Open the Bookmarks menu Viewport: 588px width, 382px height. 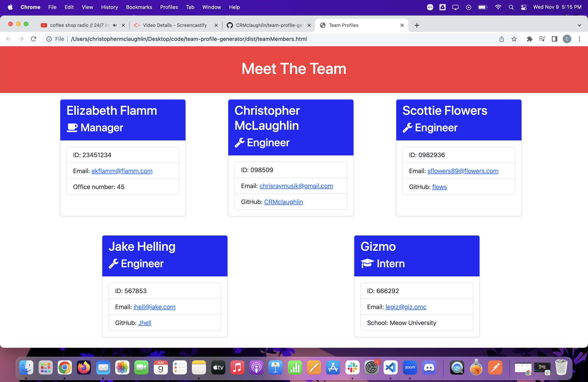pyautogui.click(x=139, y=7)
